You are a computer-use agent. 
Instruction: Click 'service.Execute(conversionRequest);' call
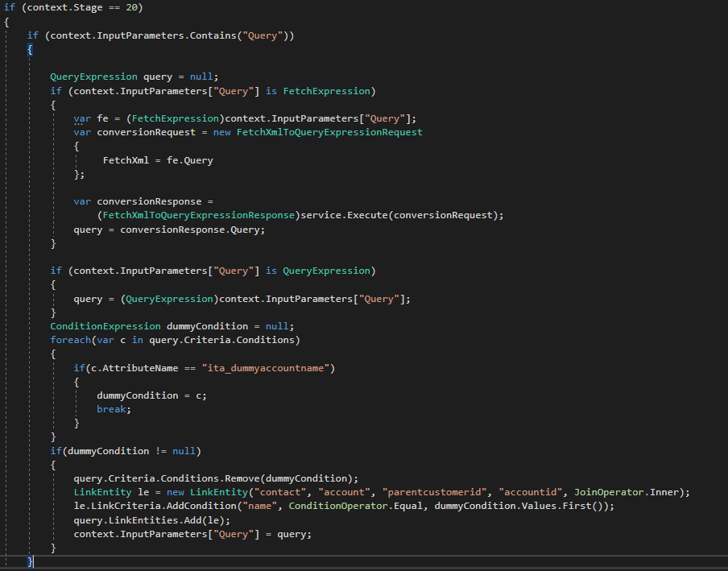point(402,215)
